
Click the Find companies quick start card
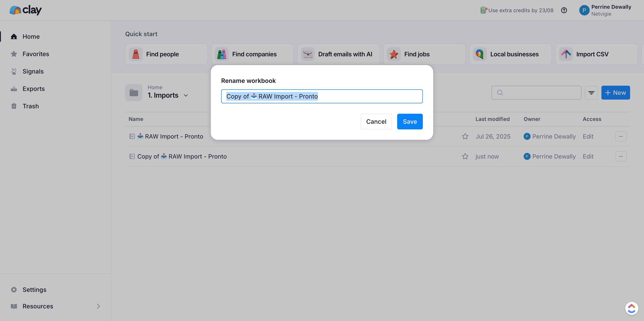(x=252, y=54)
